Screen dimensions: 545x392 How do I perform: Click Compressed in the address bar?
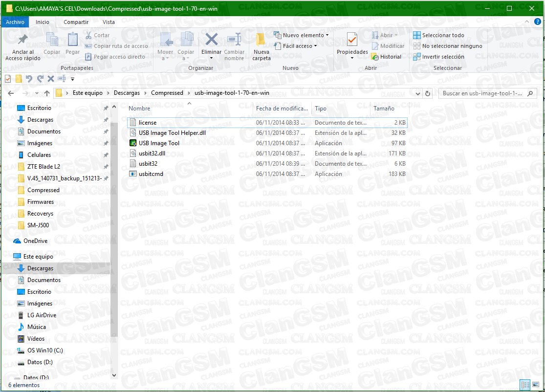(167, 93)
